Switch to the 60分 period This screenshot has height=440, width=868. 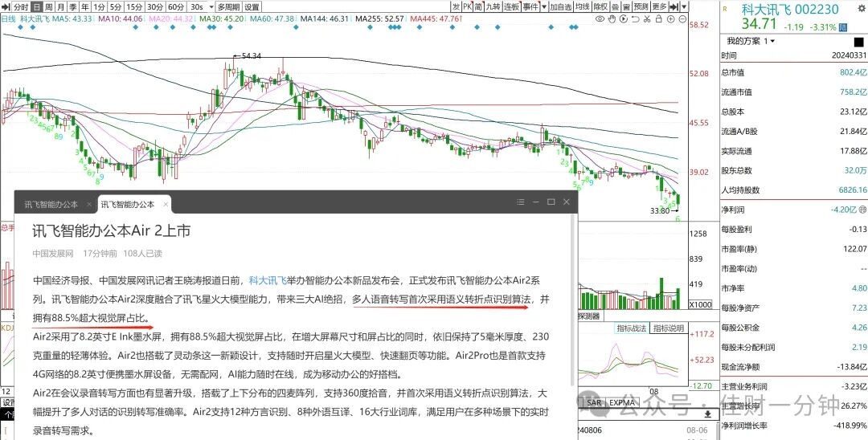[176, 7]
